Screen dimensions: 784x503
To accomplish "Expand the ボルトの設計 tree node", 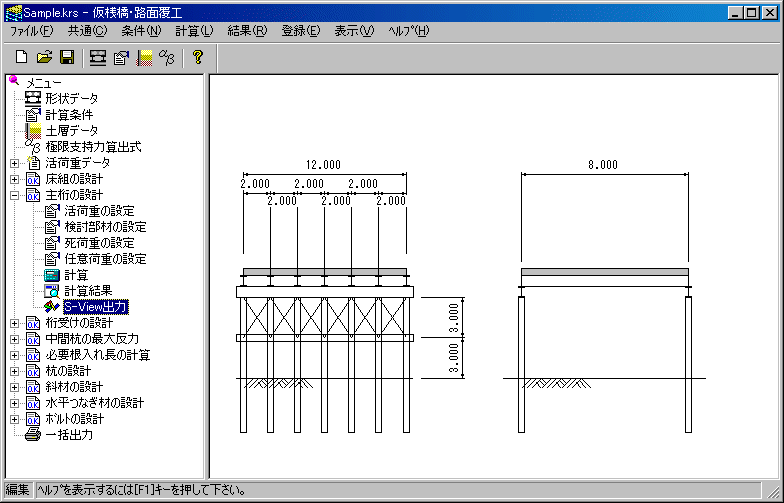I will 14,419.
